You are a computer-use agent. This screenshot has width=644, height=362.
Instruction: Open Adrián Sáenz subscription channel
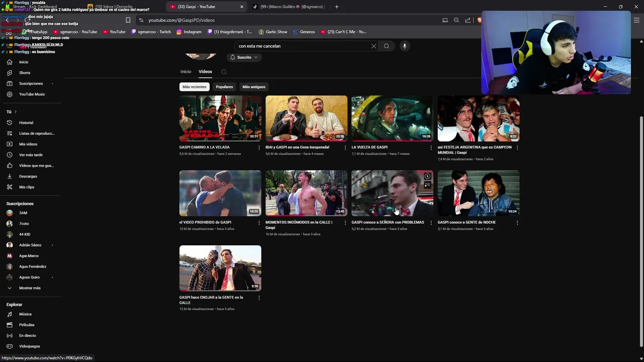coord(30,245)
